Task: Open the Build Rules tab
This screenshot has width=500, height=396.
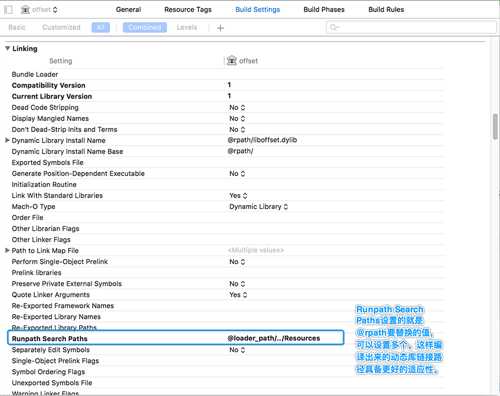Action: (x=386, y=10)
